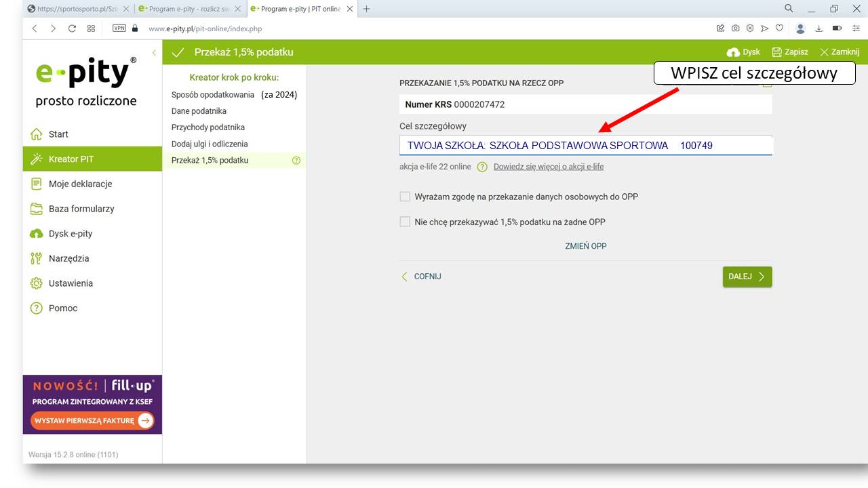
Task: Open browser downloads panel
Action: pos(818,28)
